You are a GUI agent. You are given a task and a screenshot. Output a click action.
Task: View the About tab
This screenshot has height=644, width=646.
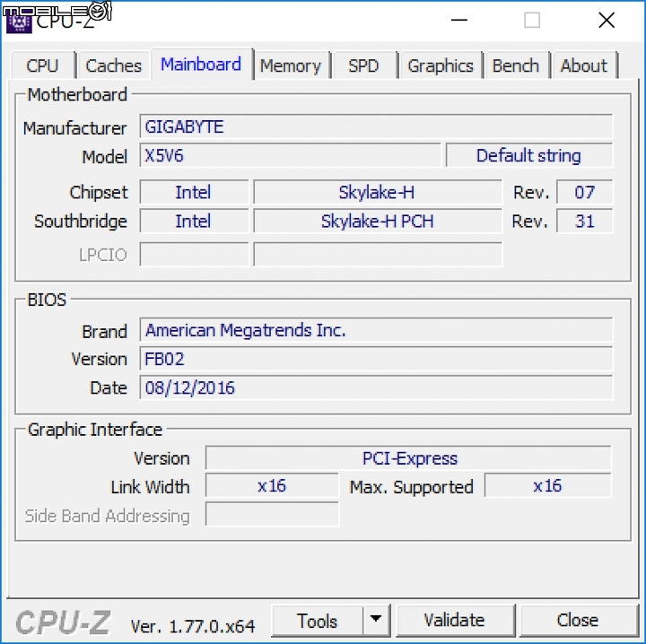(584, 65)
